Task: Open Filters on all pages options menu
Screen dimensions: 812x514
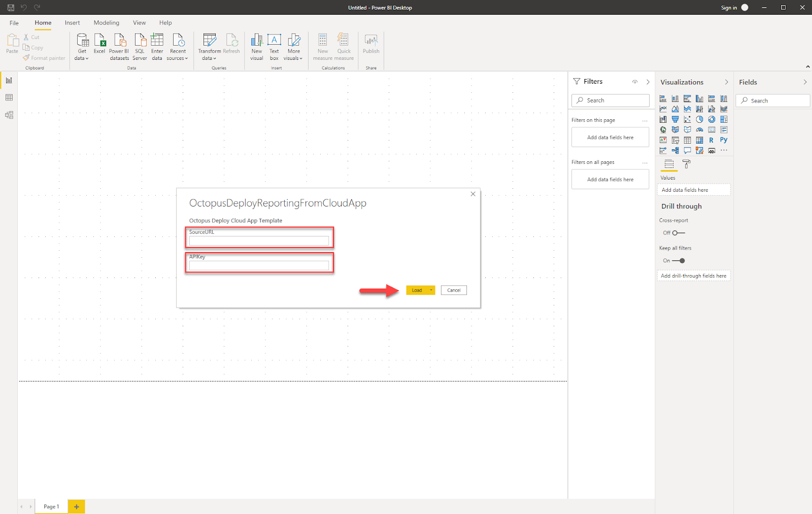Action: click(645, 163)
